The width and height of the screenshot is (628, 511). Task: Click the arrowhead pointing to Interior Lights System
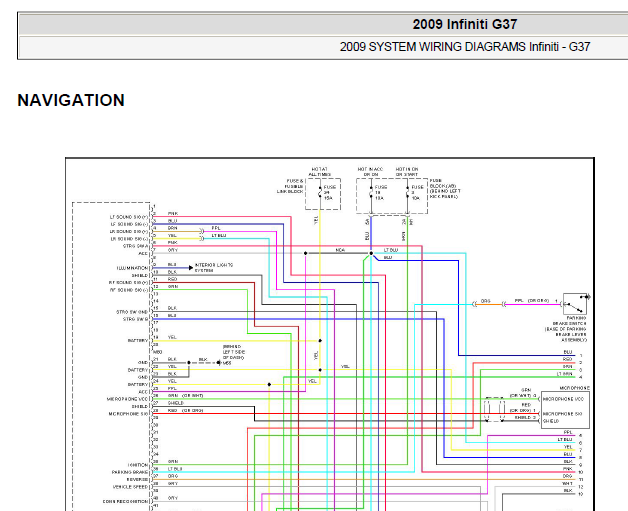click(x=191, y=268)
